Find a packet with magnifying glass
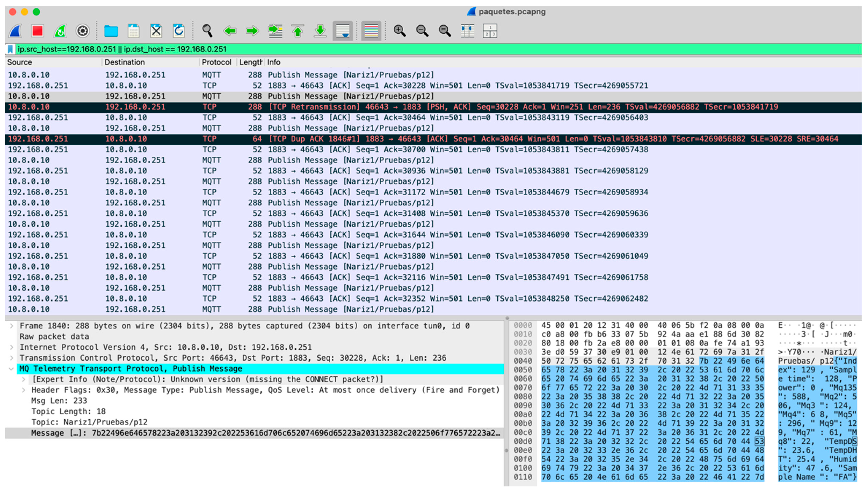 (x=207, y=31)
